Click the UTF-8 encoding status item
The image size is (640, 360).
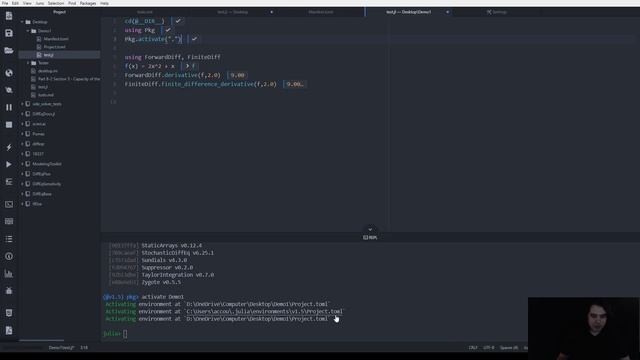click(489, 348)
